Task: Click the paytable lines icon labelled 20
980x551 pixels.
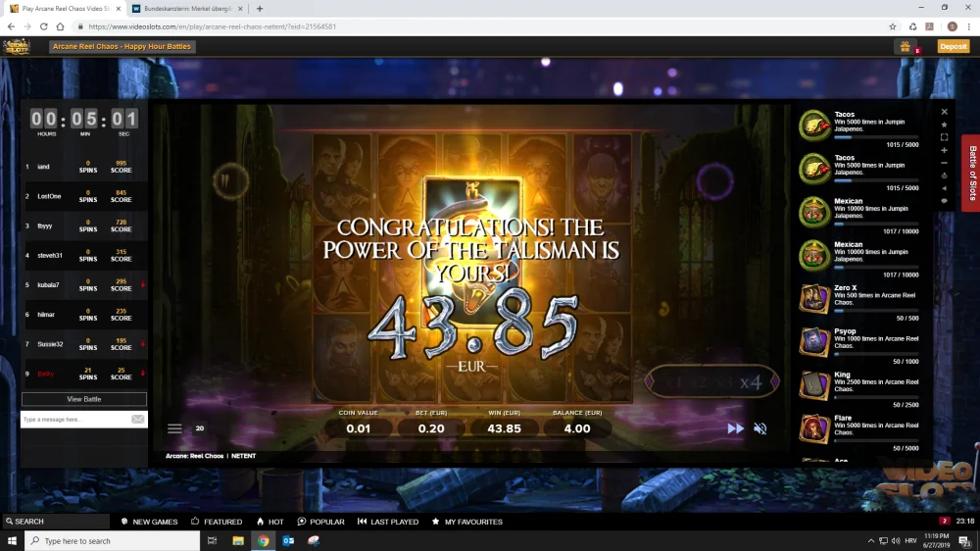Action: [200, 428]
